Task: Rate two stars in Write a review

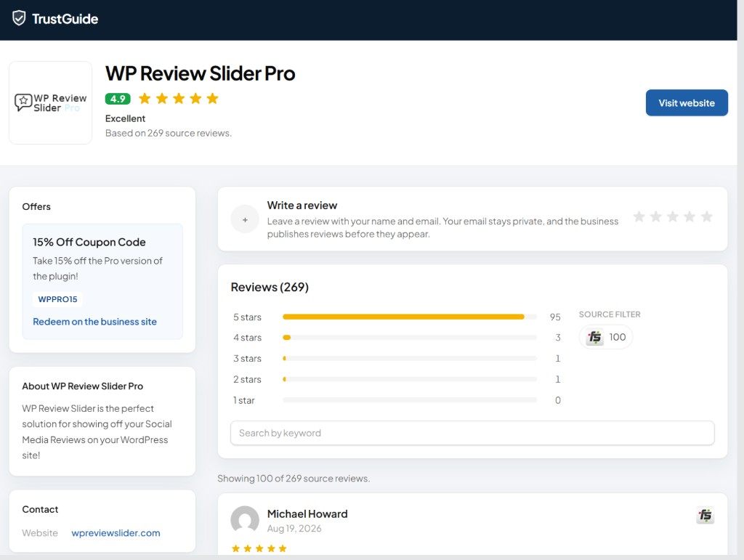Action: click(656, 216)
